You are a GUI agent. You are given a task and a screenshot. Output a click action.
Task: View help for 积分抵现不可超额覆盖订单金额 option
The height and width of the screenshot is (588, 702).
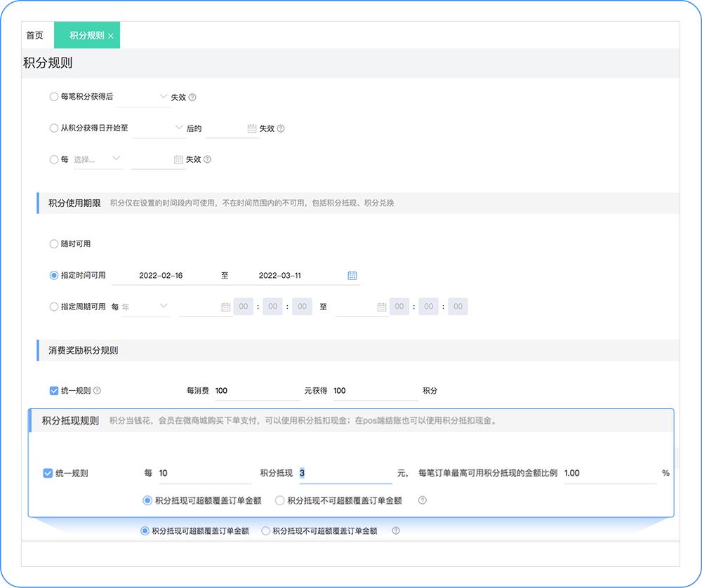coord(422,500)
